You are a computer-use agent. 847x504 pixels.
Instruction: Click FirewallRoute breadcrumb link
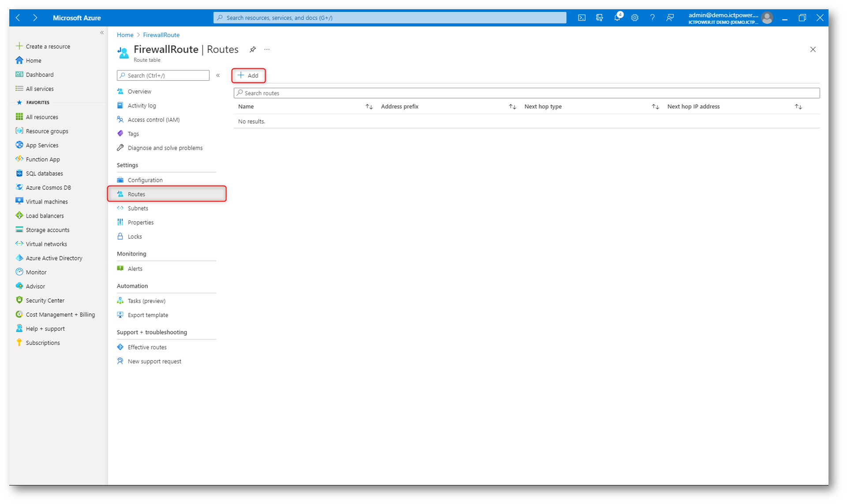pyautogui.click(x=161, y=35)
